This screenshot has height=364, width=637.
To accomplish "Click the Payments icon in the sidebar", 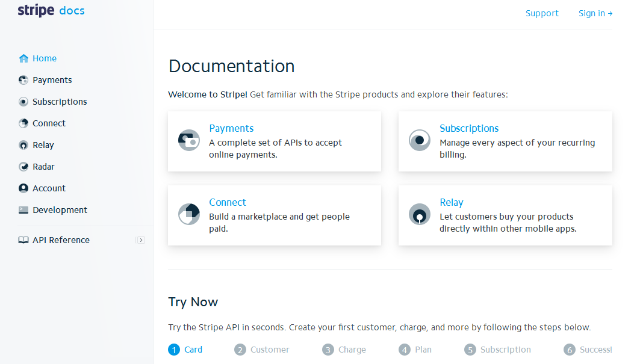I will (x=23, y=80).
